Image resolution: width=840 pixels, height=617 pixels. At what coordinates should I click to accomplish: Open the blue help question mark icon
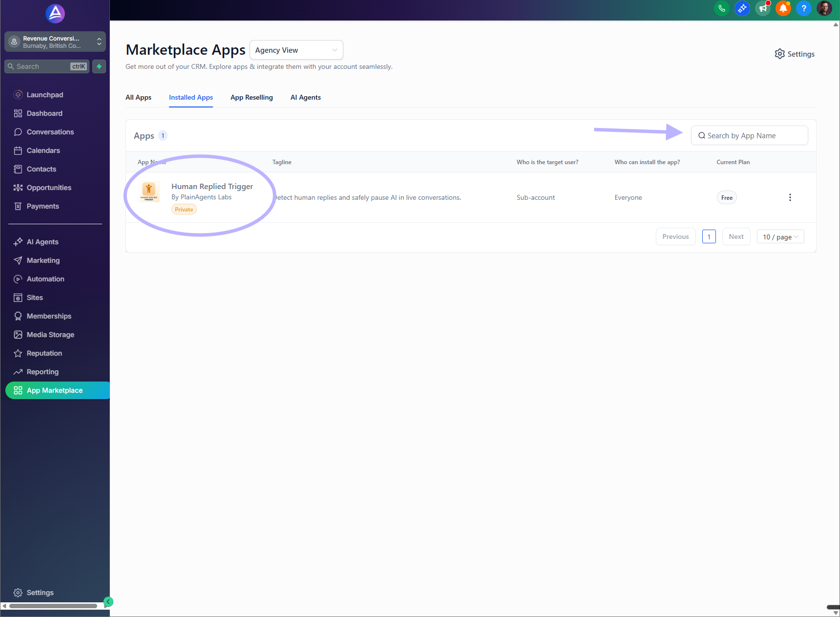[x=803, y=8]
